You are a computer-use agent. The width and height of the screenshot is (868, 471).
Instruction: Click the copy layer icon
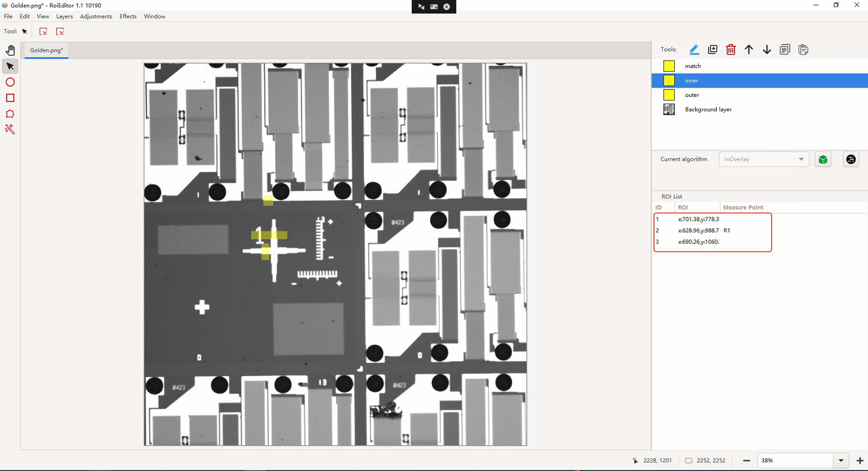point(785,49)
